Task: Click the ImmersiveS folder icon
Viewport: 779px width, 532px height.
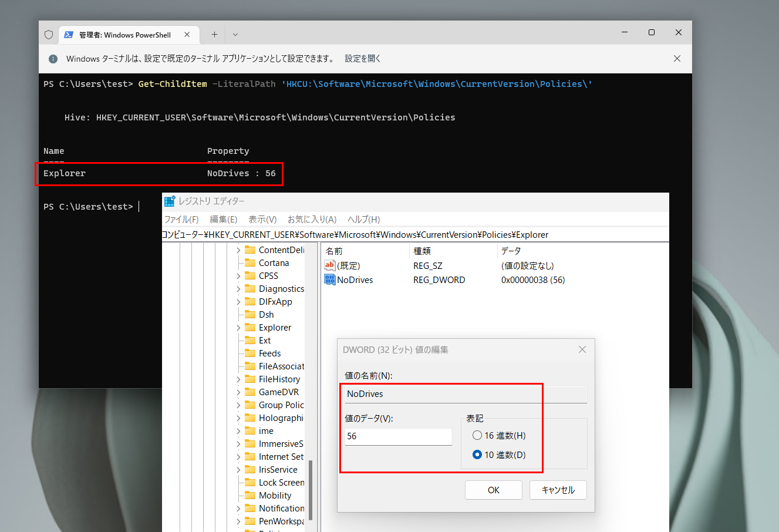Action: point(250,443)
